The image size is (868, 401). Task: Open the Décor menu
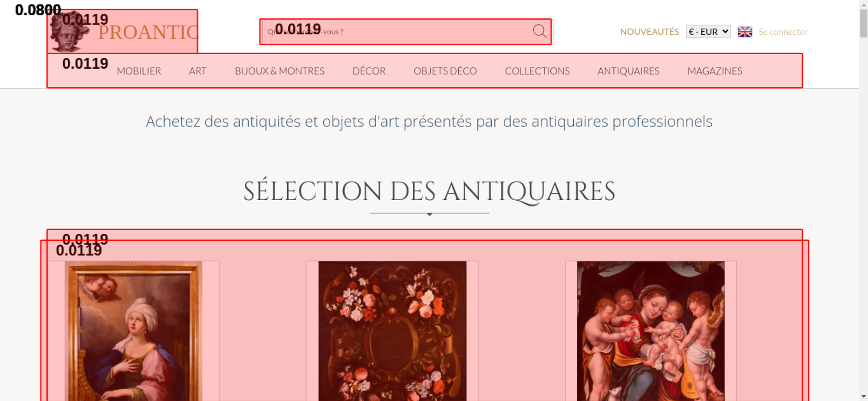(x=369, y=71)
